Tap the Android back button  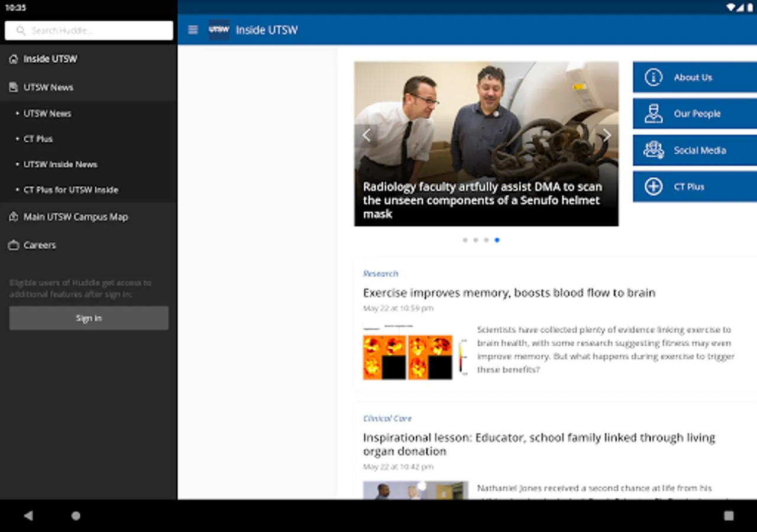click(x=28, y=516)
